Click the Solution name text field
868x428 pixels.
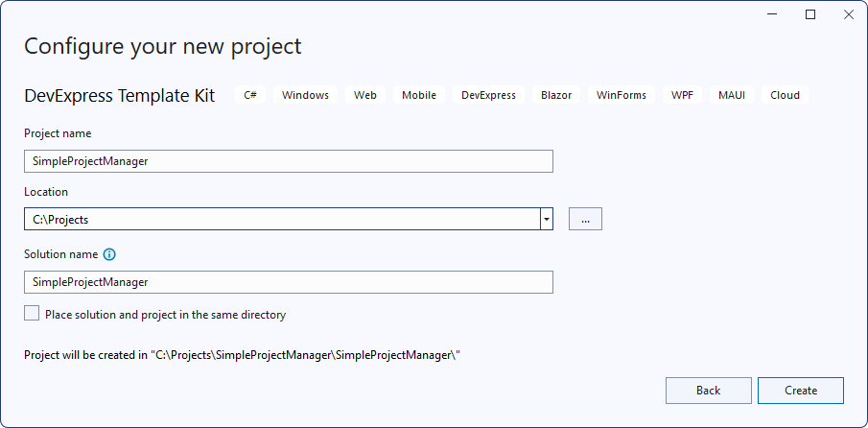(x=288, y=282)
